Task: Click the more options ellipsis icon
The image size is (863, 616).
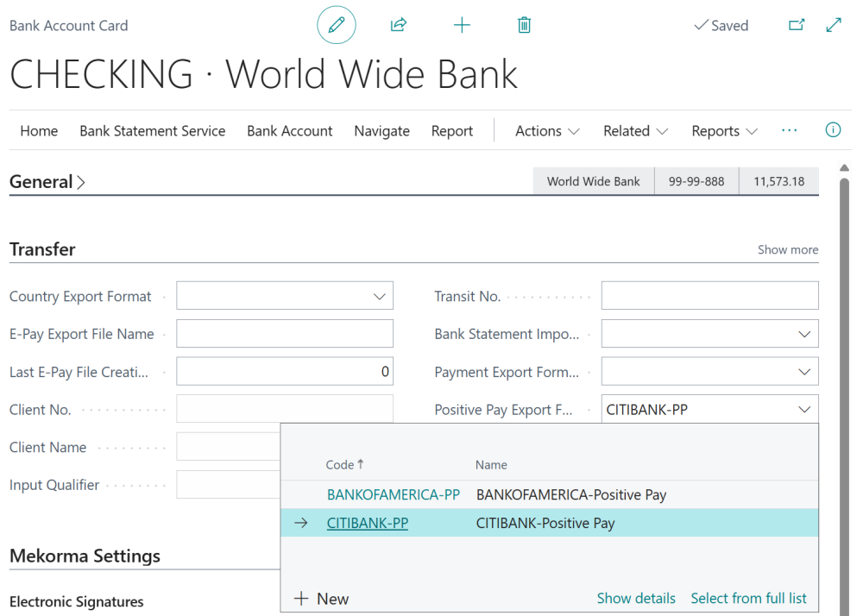Action: [x=789, y=130]
